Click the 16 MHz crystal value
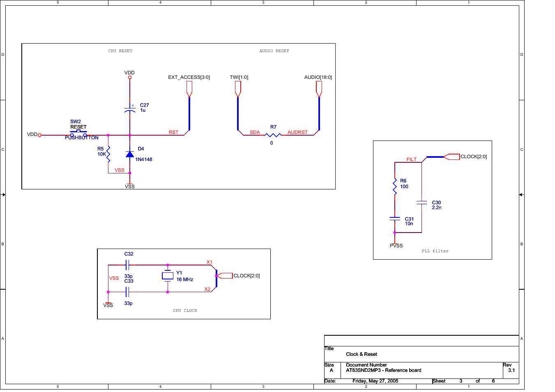The width and height of the screenshot is (555, 392). tap(185, 279)
